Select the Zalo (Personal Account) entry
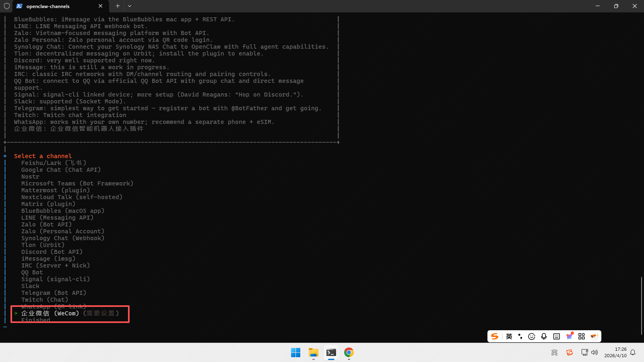 [x=63, y=231]
